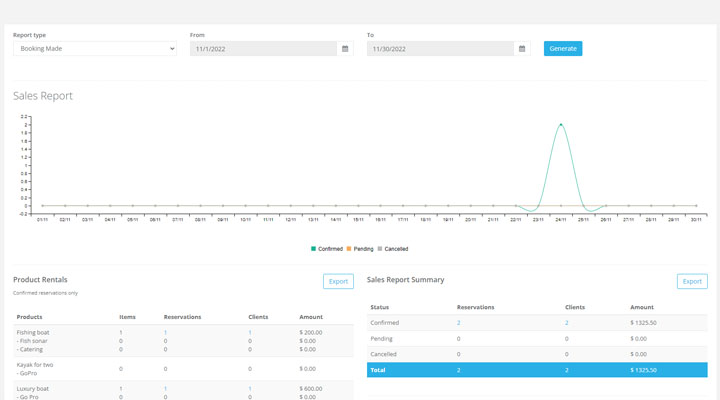Open Fishing boat reservations count link

tap(165, 332)
